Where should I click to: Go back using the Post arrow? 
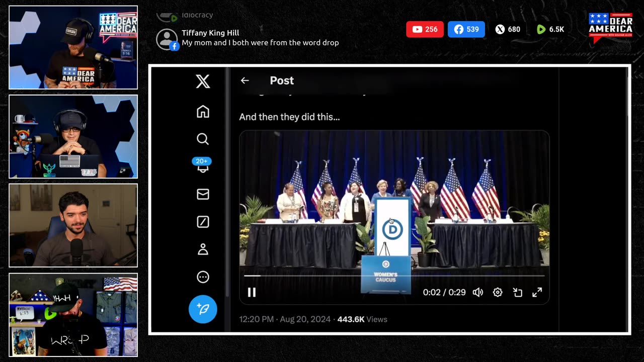pos(245,80)
